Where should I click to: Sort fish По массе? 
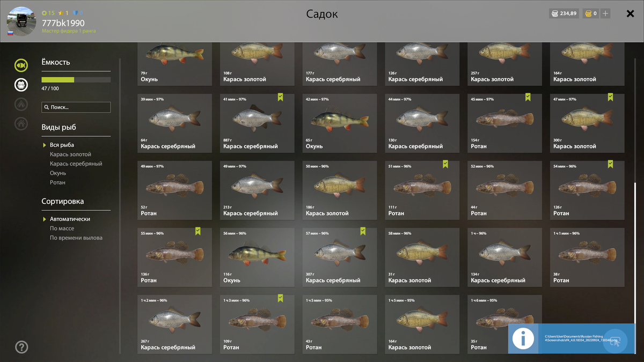pos(62,228)
